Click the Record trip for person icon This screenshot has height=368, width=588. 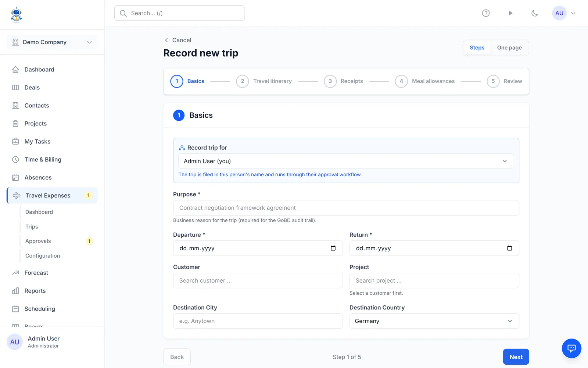pos(182,148)
